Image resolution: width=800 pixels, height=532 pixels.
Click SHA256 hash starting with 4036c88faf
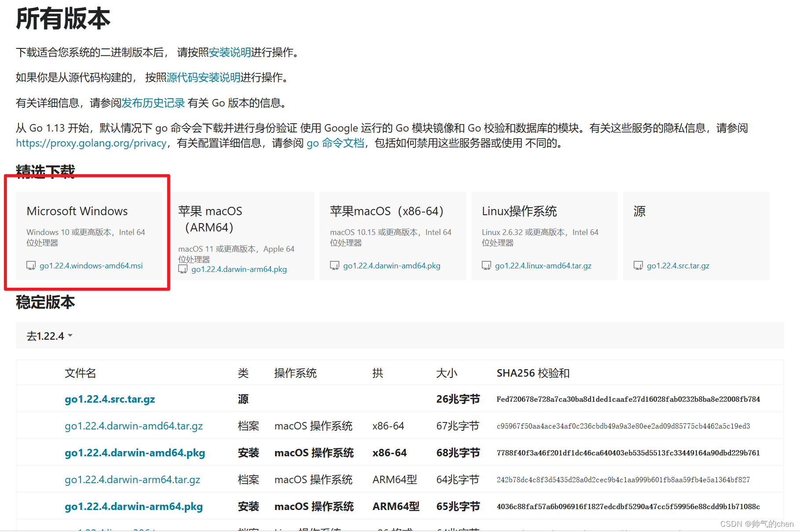pos(628,506)
